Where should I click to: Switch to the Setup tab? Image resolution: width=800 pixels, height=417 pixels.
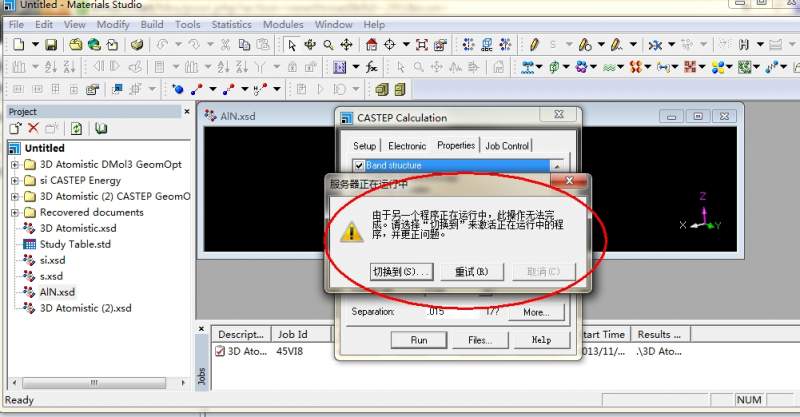tap(364, 146)
